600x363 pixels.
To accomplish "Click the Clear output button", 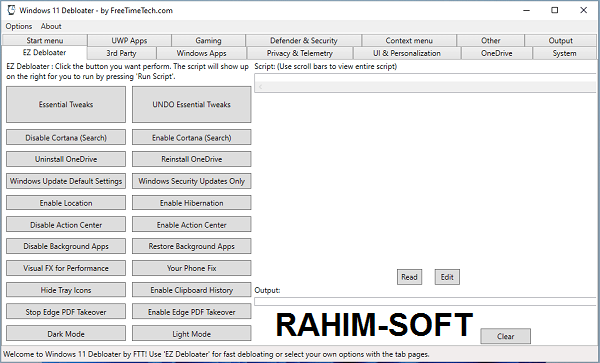I will (x=505, y=336).
